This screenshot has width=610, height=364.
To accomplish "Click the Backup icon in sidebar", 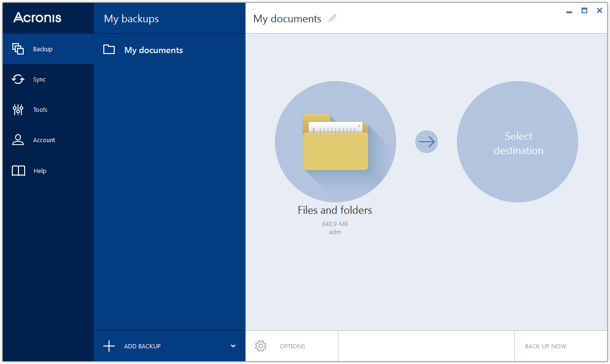I will coord(18,49).
